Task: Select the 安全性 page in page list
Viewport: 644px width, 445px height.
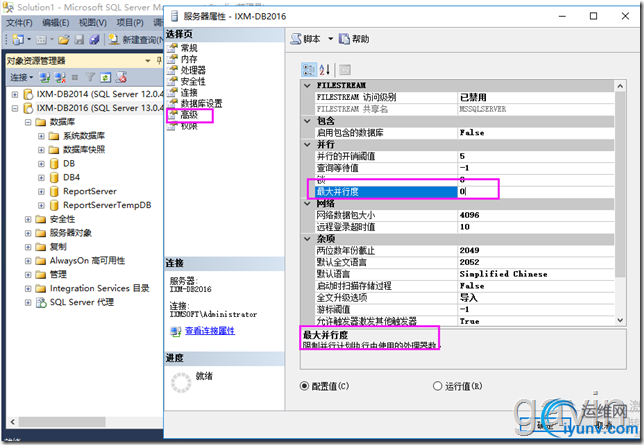Action: 193,81
